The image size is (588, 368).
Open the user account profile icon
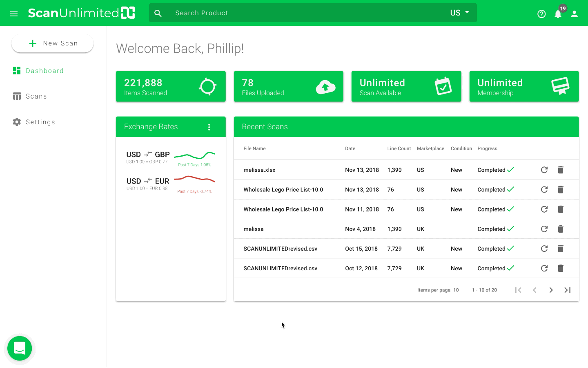574,14
